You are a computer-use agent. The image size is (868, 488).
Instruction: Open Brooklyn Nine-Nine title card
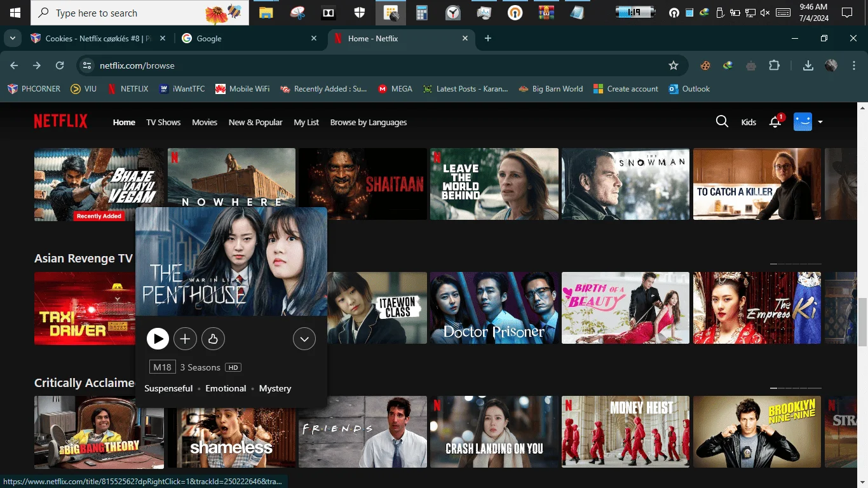[757, 432]
